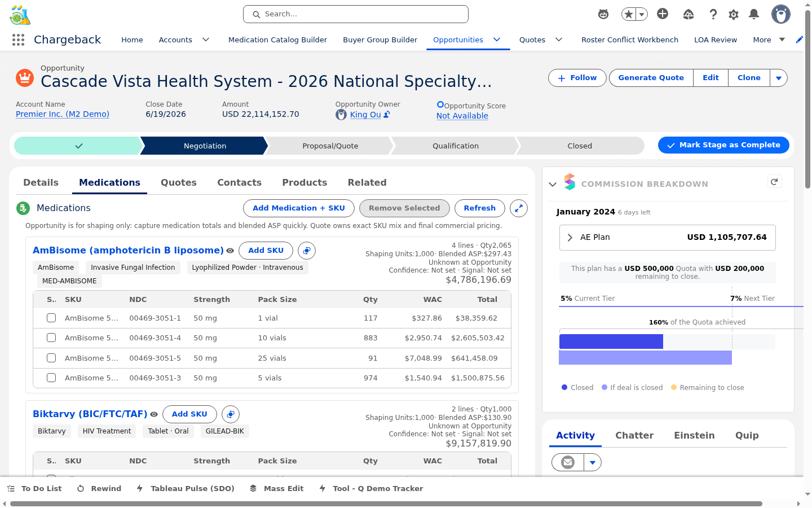The height and width of the screenshot is (508, 812).
Task: View the Notifications bell icon
Action: pos(754,14)
